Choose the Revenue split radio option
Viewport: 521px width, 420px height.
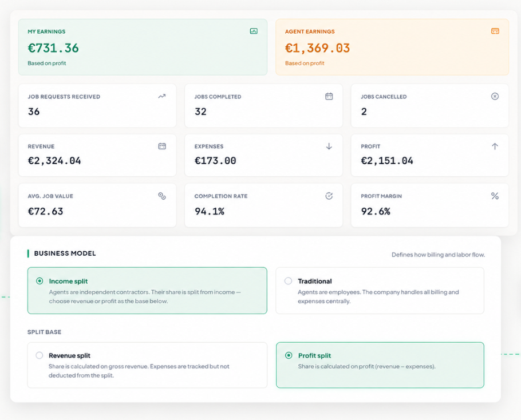tap(39, 355)
